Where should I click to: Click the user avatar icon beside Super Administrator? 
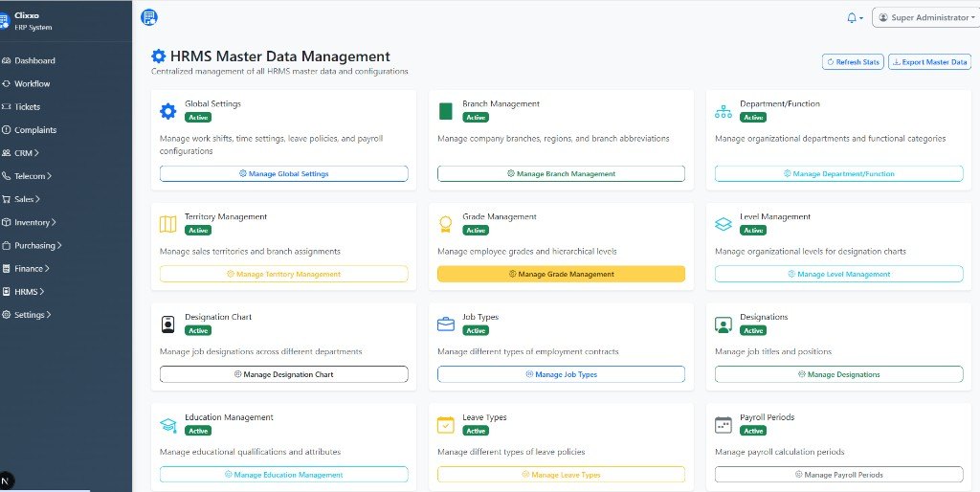(x=883, y=17)
